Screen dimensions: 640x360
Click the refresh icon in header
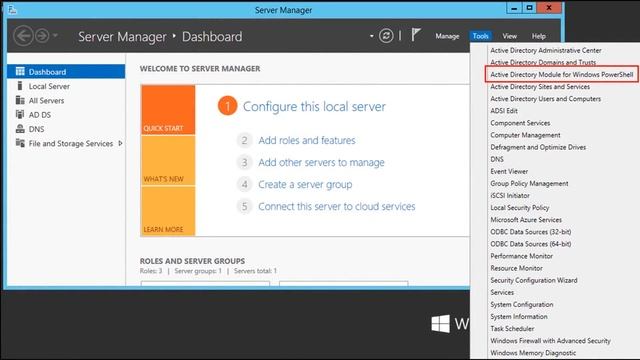point(386,36)
